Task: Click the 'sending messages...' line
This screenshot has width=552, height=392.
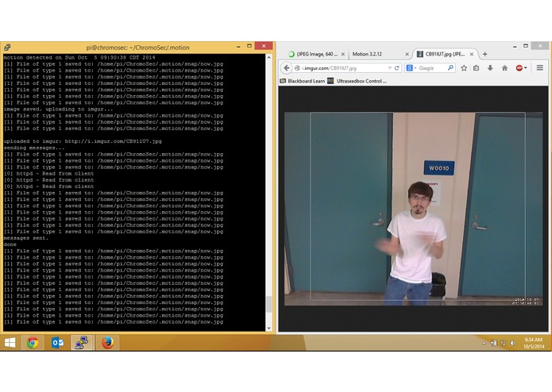Action: click(34, 148)
